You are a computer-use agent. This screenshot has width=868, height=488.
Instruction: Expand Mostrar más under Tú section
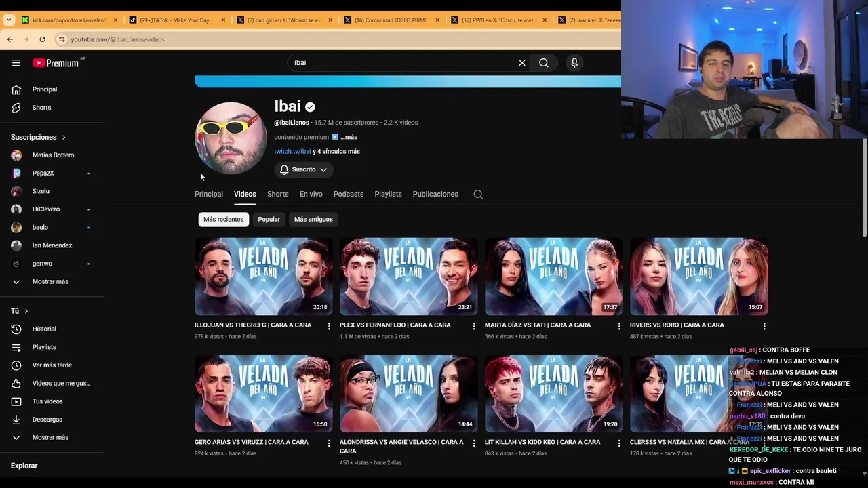(x=52, y=438)
